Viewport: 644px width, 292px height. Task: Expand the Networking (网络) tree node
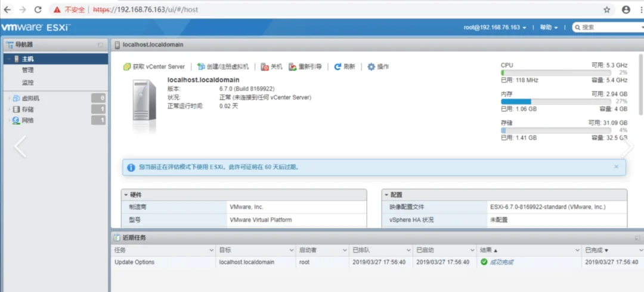[9, 121]
